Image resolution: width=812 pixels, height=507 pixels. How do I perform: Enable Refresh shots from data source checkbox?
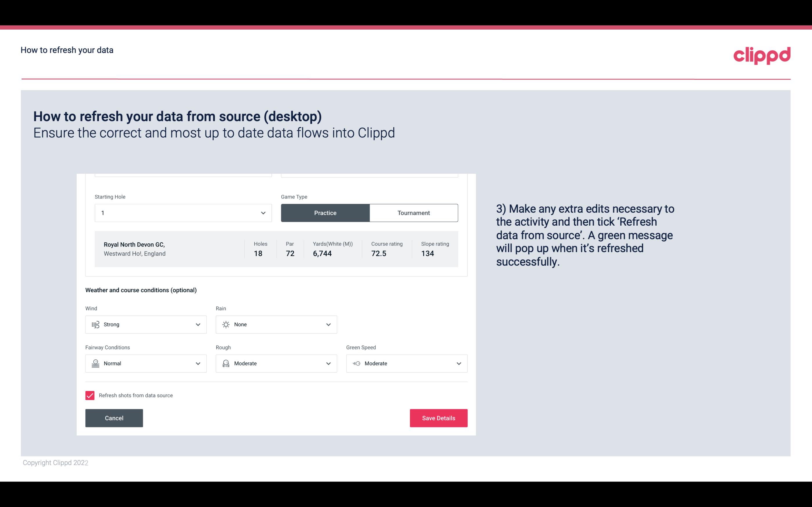[89, 395]
